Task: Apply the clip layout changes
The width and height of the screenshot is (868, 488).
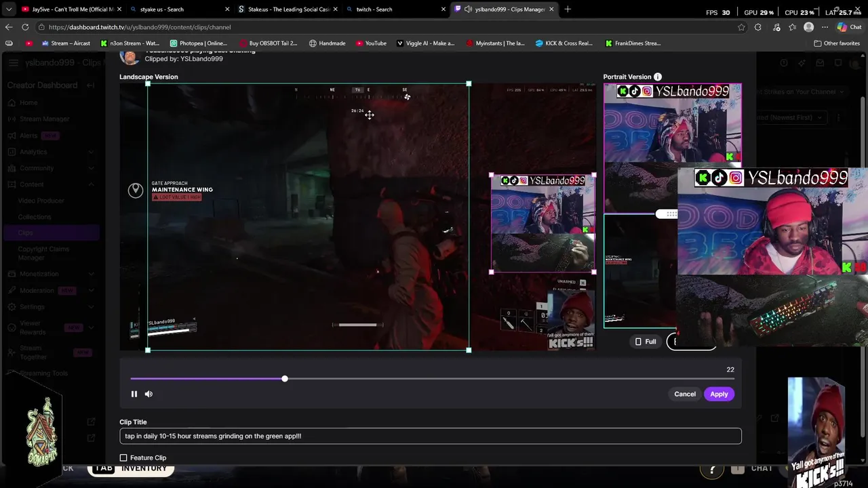Action: [719, 394]
